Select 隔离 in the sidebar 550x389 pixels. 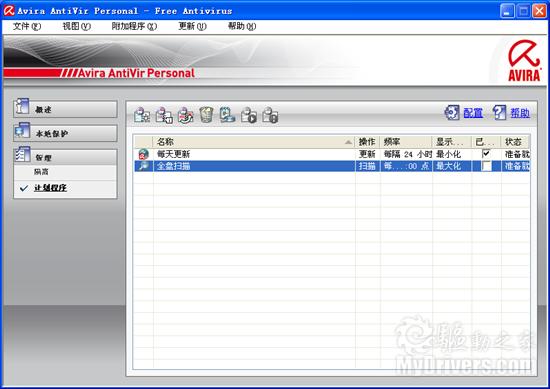(x=41, y=172)
